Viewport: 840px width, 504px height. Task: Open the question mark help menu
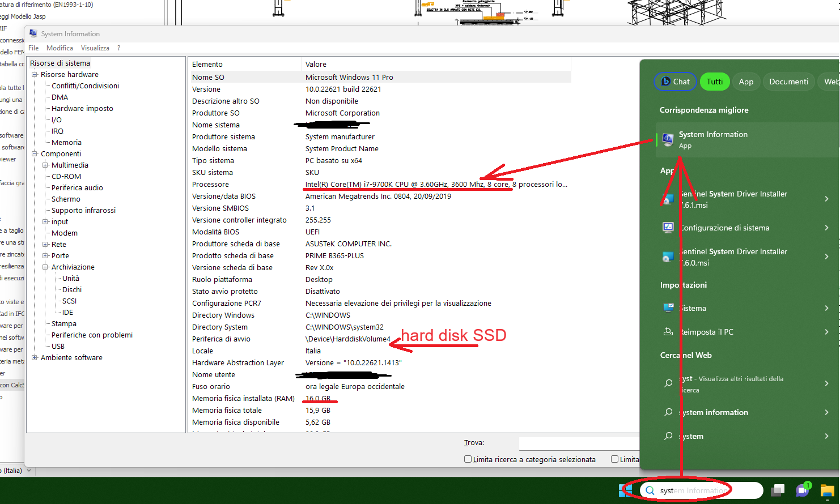[x=118, y=48]
